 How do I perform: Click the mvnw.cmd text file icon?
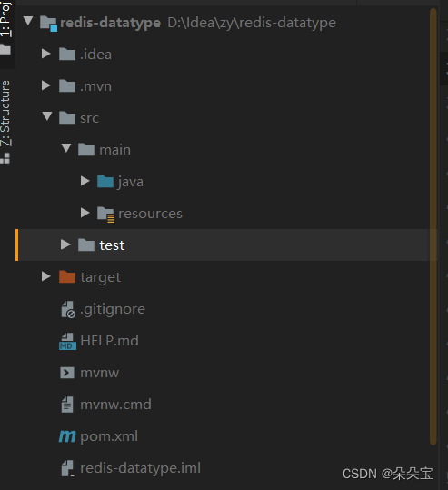tap(67, 405)
